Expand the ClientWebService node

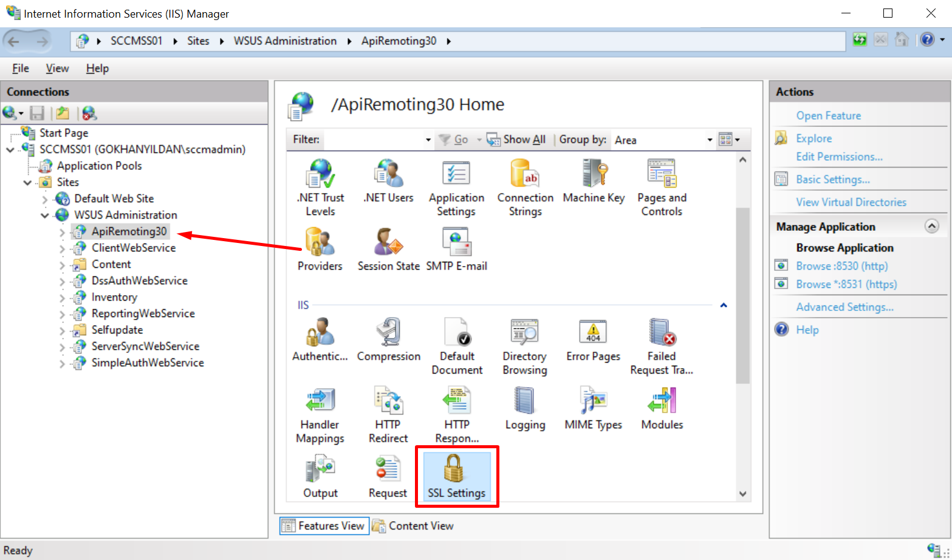[x=62, y=248]
